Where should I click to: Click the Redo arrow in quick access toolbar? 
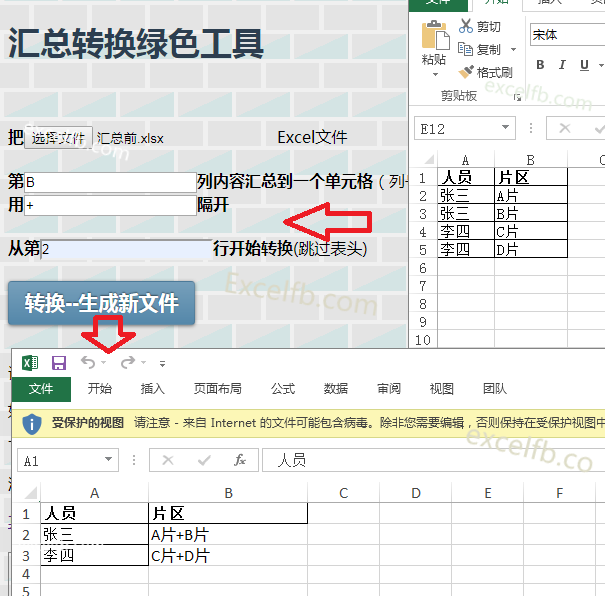[x=127, y=363]
